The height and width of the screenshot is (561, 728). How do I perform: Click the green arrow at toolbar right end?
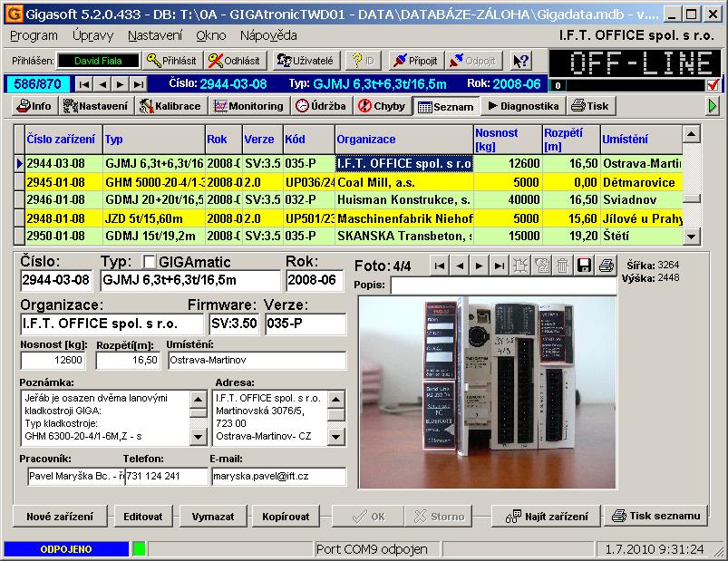click(x=713, y=106)
